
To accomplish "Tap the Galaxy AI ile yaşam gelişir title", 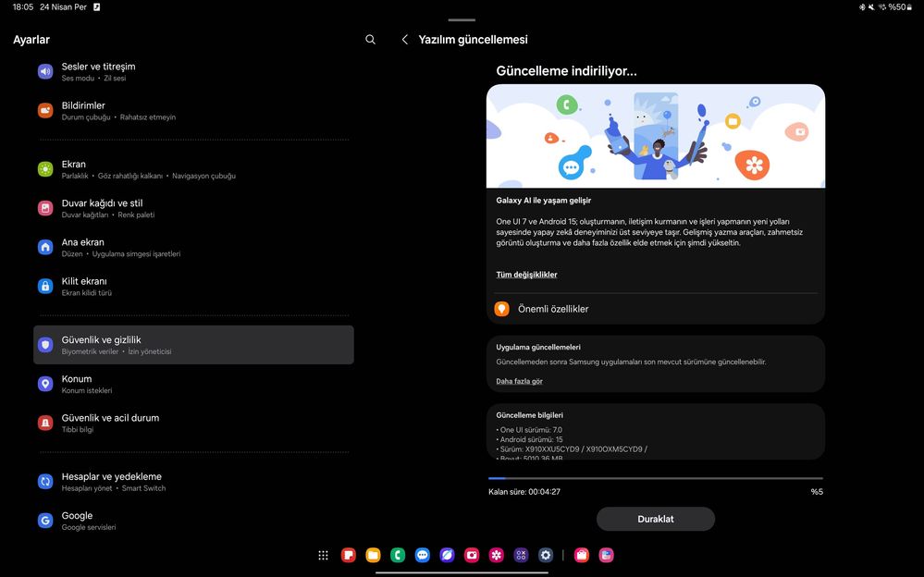I will [x=543, y=201].
